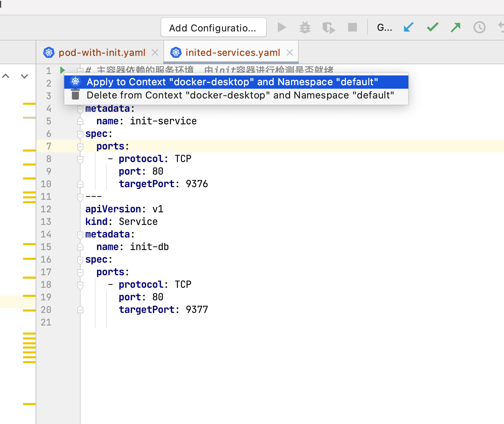The height and width of the screenshot is (424, 504).
Task: Click the text "init-service"
Action: coord(163,121)
